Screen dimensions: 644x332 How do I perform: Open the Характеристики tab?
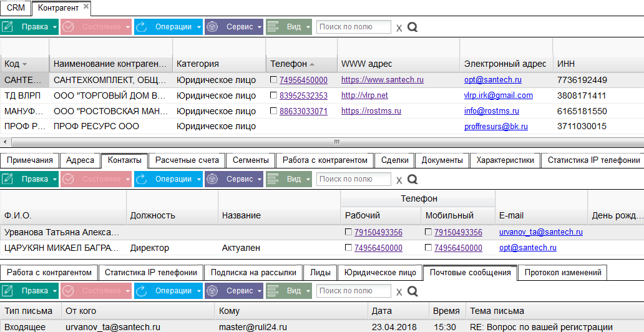click(505, 160)
